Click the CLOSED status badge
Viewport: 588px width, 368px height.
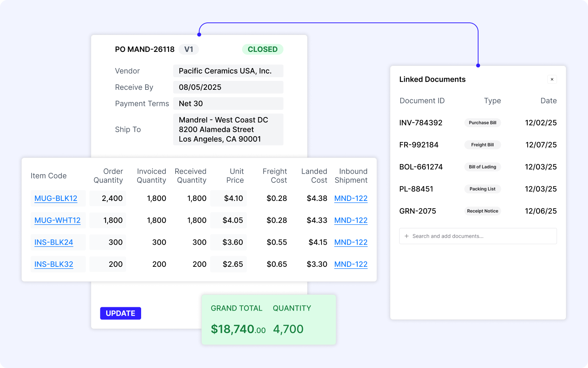[262, 49]
